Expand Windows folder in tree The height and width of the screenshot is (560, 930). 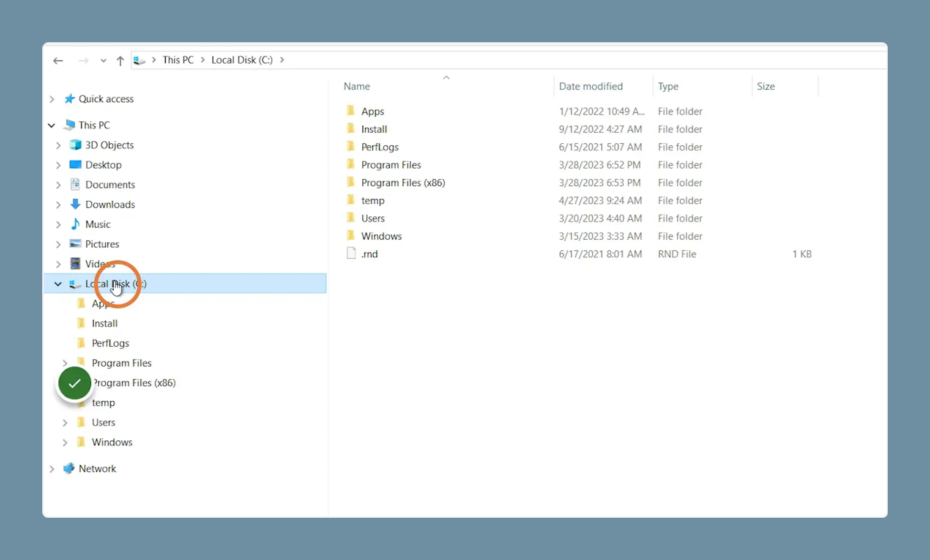point(65,443)
